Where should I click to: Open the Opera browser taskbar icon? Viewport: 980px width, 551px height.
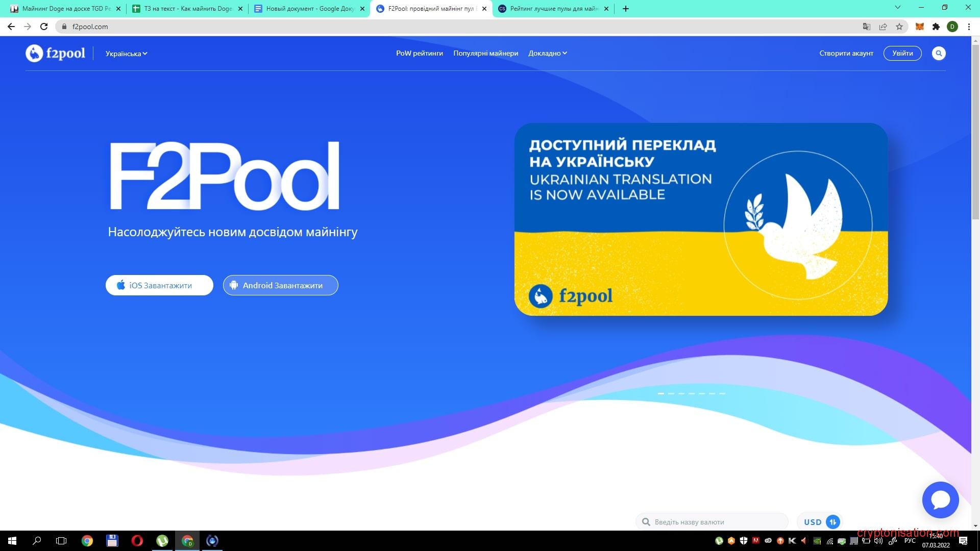[x=137, y=541]
